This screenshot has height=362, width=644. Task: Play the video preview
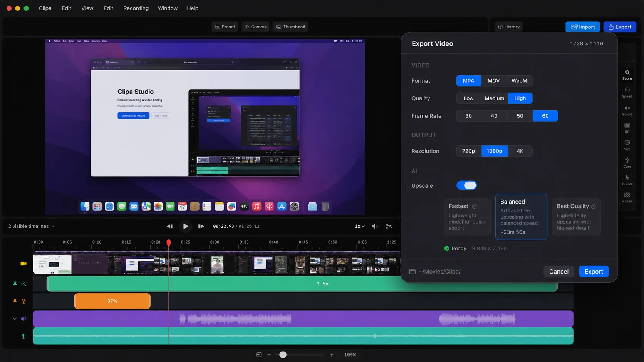(x=186, y=226)
